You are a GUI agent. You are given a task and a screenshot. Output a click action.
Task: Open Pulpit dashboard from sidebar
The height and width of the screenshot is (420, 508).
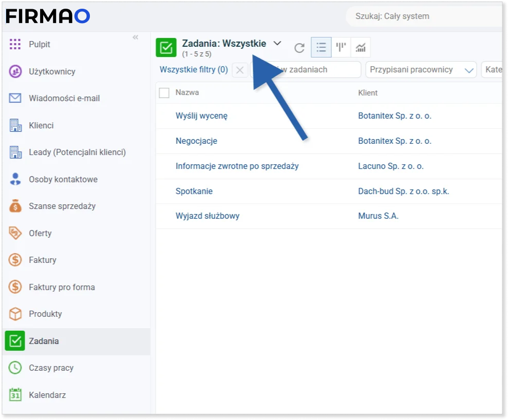pos(39,44)
